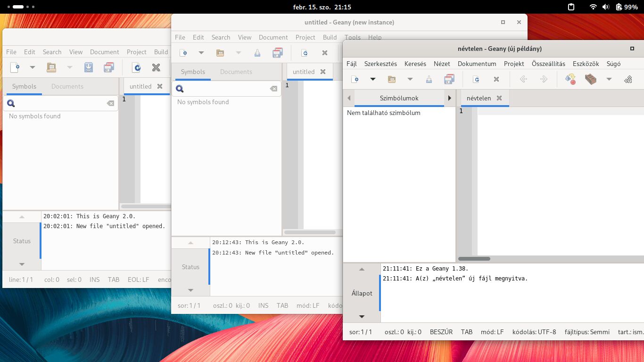Click the open file folder icon in névtelen window

[x=391, y=79]
